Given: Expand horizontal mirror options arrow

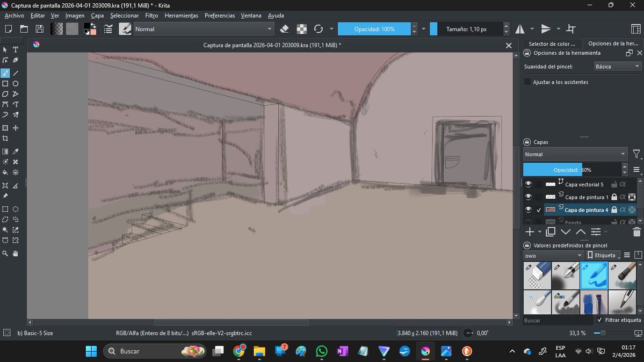Looking at the screenshot, I should (532, 29).
